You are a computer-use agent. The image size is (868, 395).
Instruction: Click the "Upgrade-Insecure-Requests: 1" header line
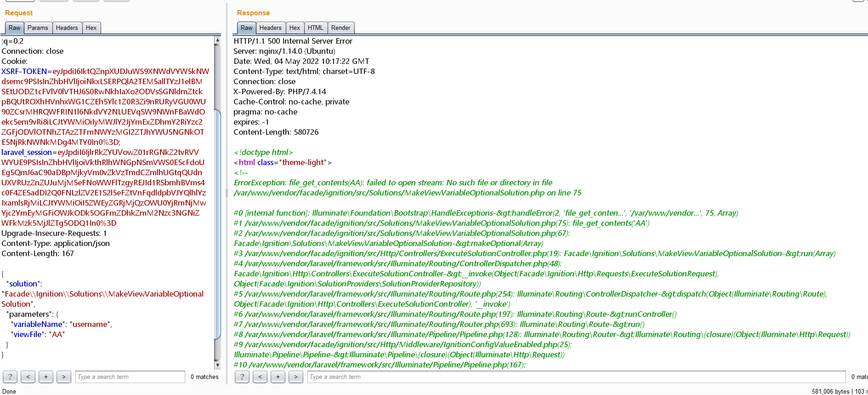pos(54,233)
